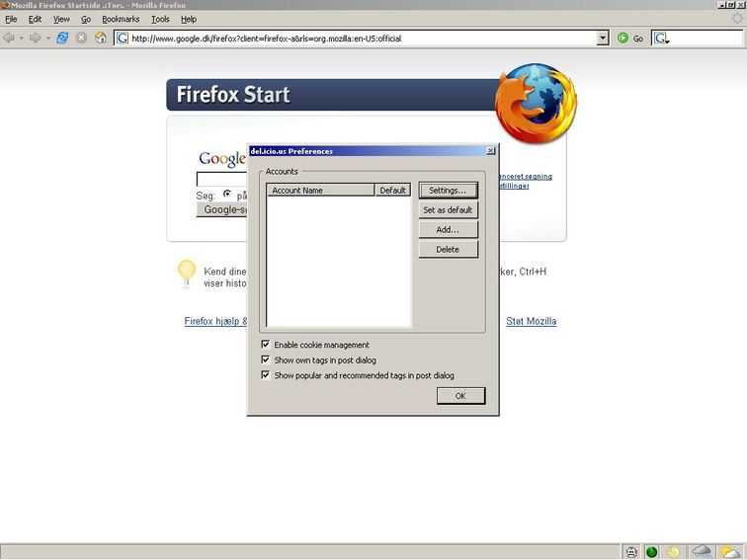Click the rain cloud weather status icon
The height and width of the screenshot is (560, 747).
702,551
